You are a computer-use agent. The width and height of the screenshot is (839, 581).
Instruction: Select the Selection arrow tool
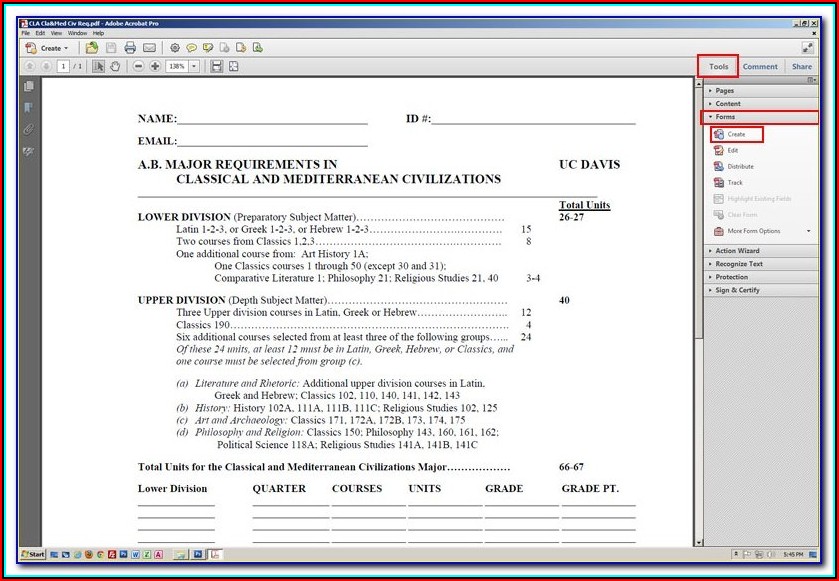click(98, 66)
